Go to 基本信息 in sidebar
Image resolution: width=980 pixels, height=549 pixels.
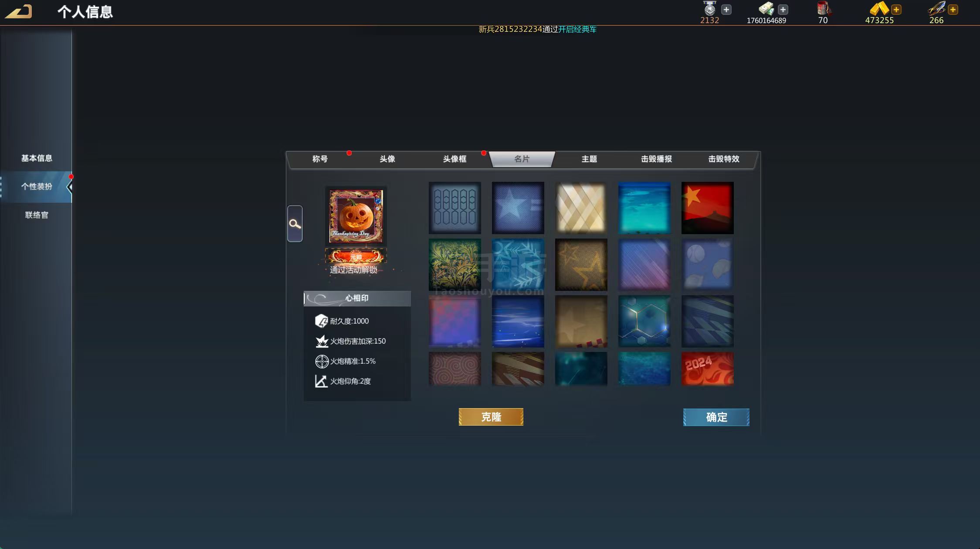point(37,158)
